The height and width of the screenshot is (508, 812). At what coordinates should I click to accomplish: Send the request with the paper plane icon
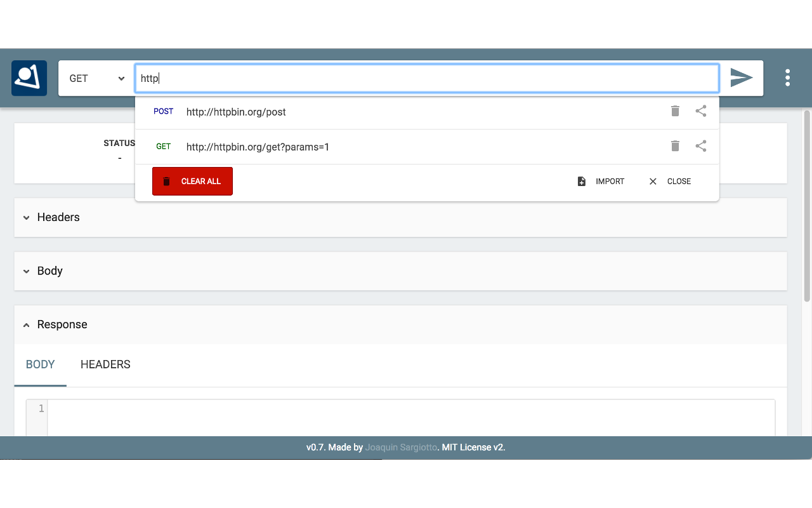point(741,77)
